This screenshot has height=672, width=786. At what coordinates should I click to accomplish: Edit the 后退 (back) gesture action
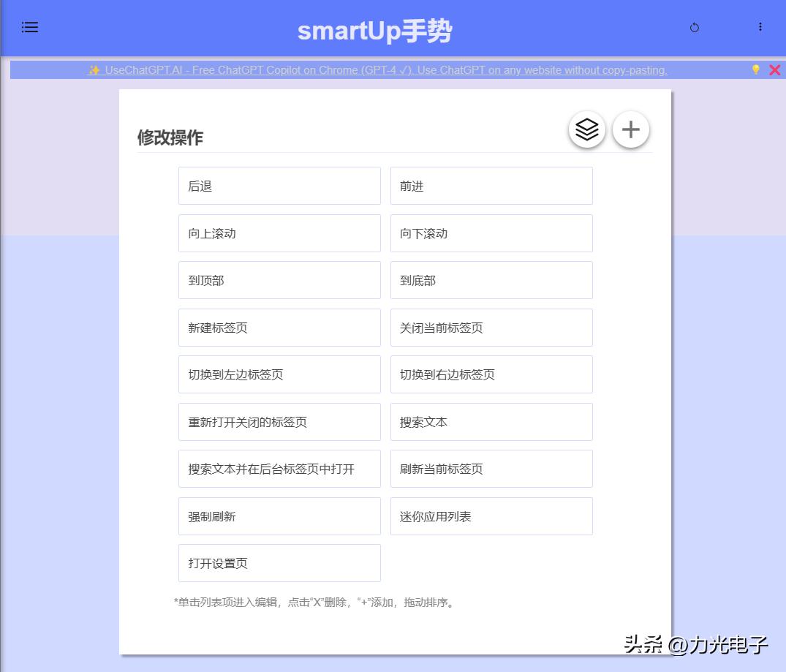[x=279, y=186]
